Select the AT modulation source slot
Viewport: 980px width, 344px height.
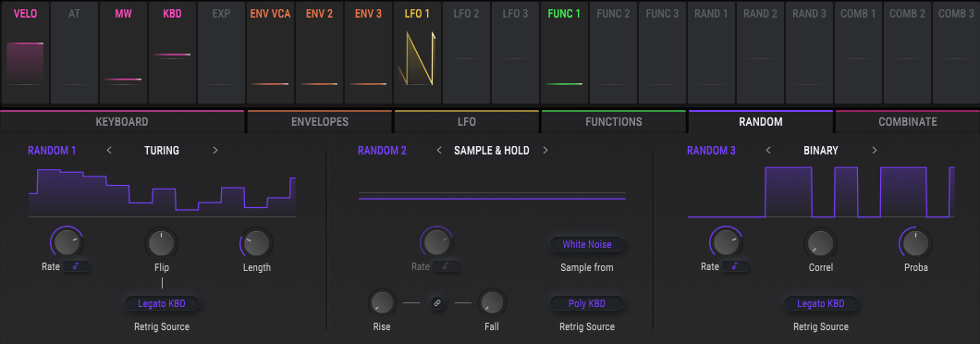tap(74, 53)
